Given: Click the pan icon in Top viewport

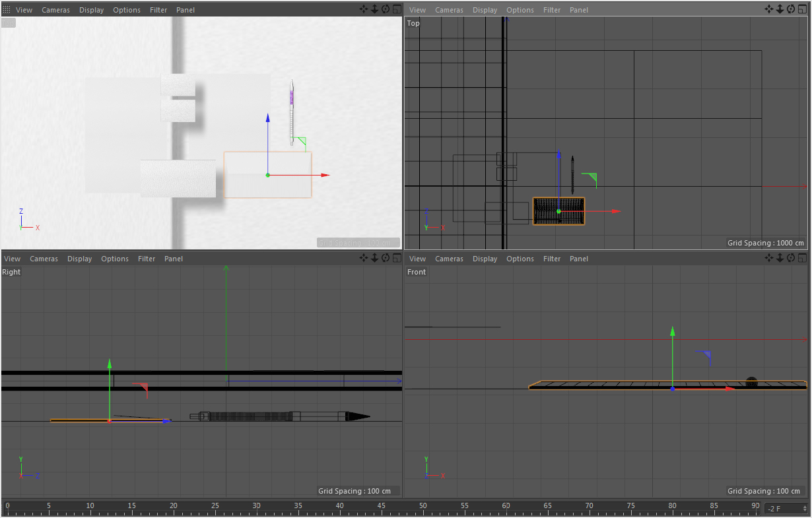Looking at the screenshot, I should pyautogui.click(x=769, y=9).
